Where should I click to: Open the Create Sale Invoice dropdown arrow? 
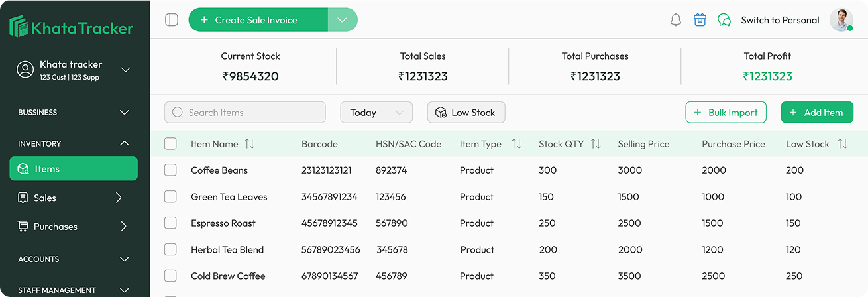pyautogui.click(x=343, y=20)
